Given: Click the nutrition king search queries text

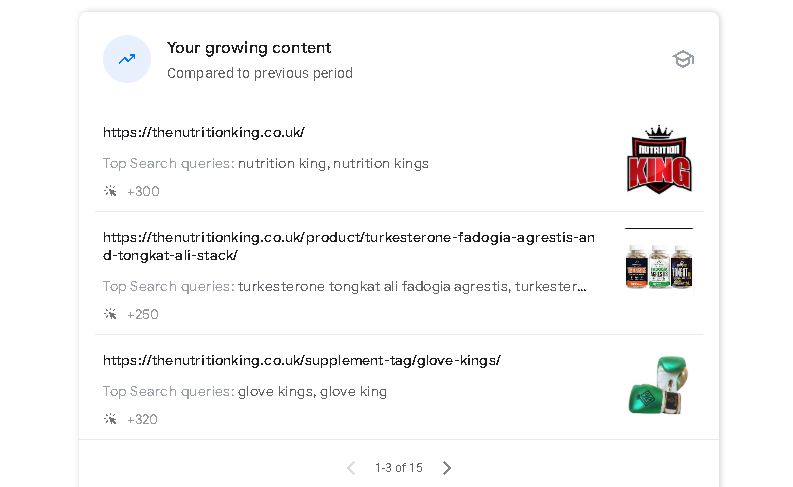Looking at the screenshot, I should [x=333, y=163].
